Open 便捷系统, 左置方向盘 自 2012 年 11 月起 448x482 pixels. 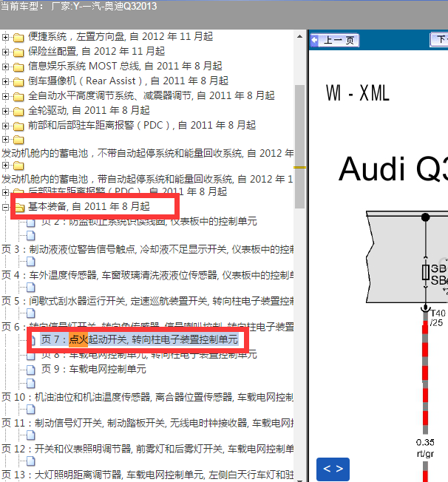(121, 36)
